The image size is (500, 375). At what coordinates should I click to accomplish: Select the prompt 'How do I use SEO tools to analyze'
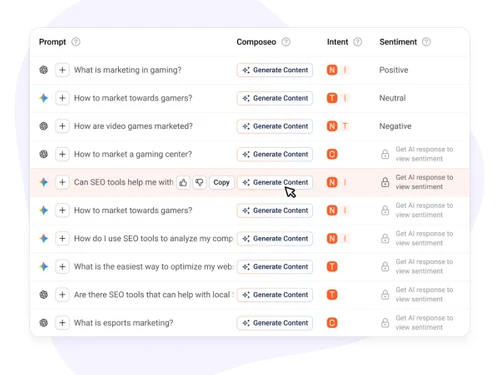coord(154,238)
